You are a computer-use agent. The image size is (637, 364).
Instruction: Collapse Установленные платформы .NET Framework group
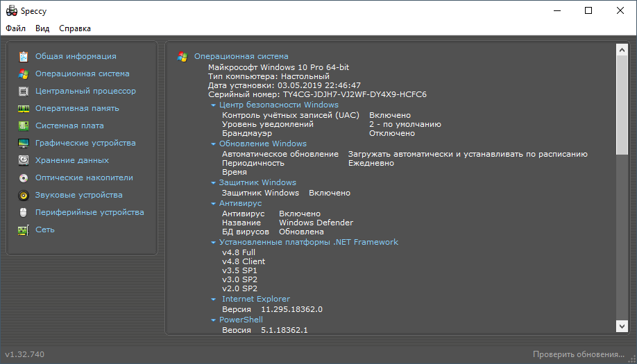213,243
